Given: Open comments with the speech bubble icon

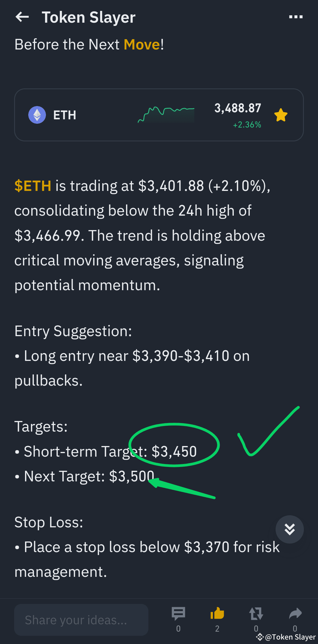Looking at the screenshot, I should pos(178,614).
